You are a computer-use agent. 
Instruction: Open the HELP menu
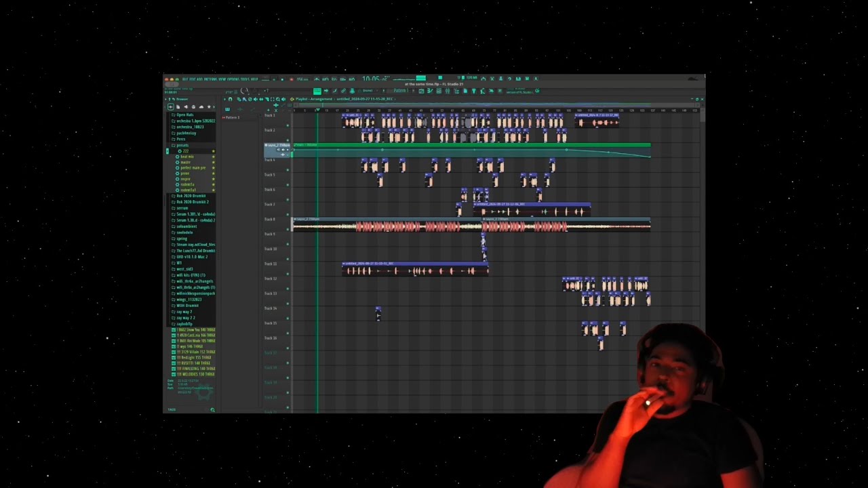254,79
